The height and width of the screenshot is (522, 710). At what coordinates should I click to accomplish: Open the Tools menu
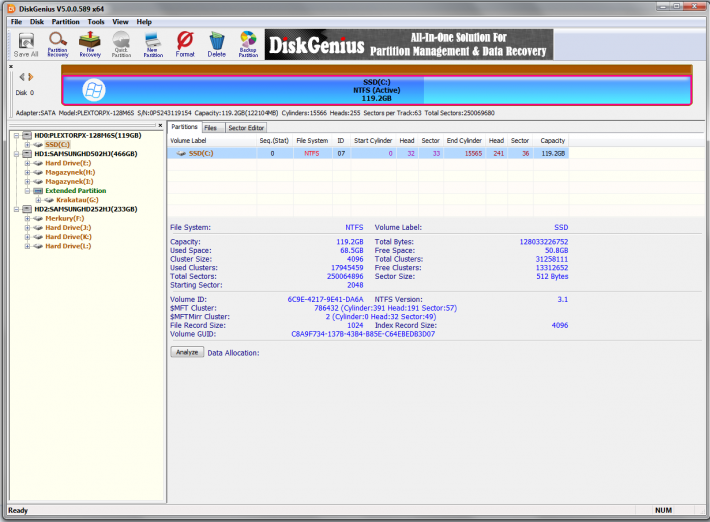(96, 22)
